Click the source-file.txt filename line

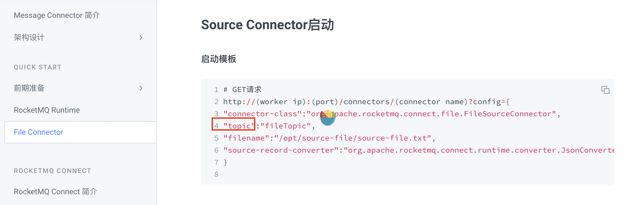tap(329, 138)
